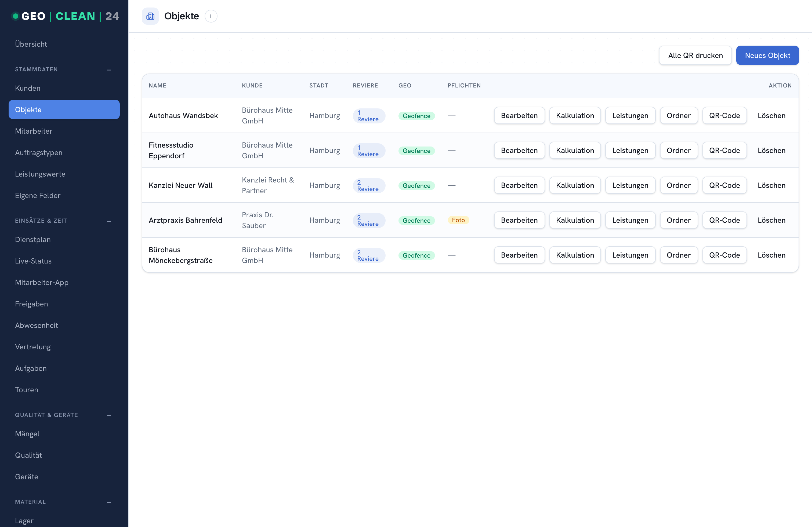Image resolution: width=812 pixels, height=527 pixels.
Task: Show QR-Code for Fitnessstudio Eppendorf
Action: [x=724, y=150]
